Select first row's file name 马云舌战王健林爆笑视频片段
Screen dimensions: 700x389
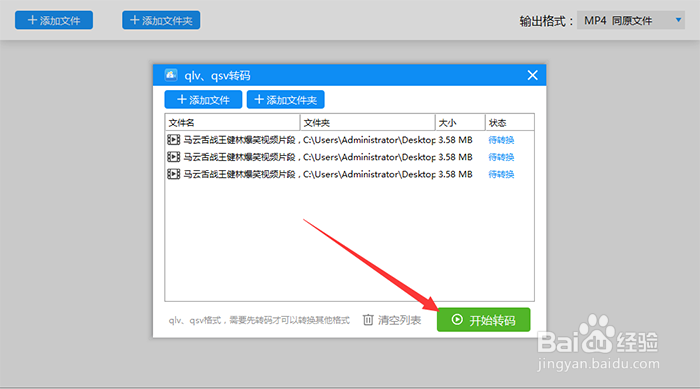(240, 140)
